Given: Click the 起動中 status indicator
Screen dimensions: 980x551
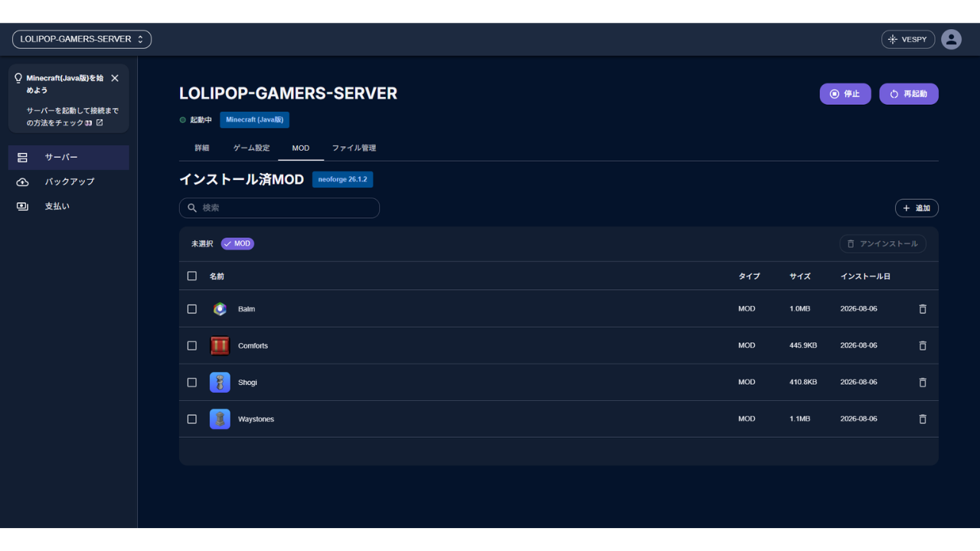Looking at the screenshot, I should point(196,120).
